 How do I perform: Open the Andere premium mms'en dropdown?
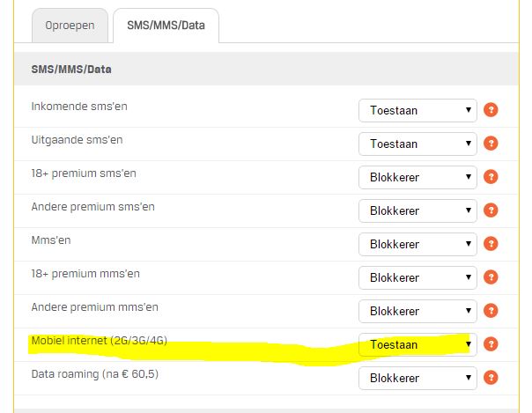(417, 311)
